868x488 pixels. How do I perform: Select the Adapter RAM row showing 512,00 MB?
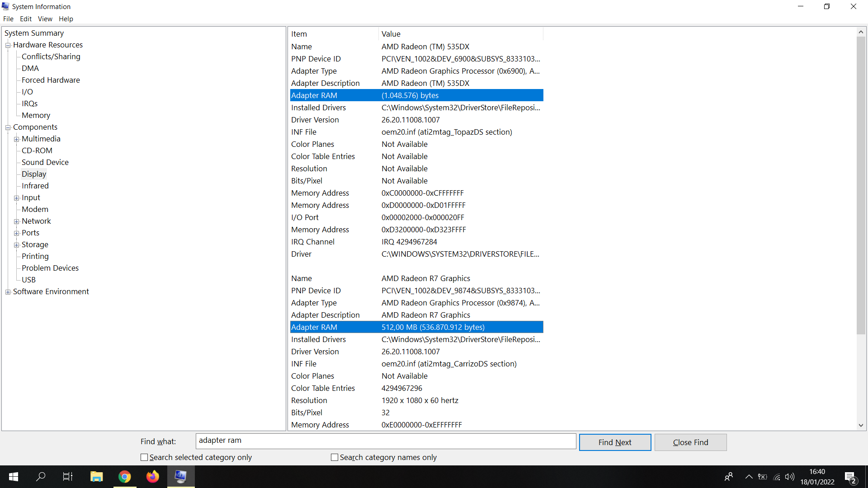click(x=416, y=327)
